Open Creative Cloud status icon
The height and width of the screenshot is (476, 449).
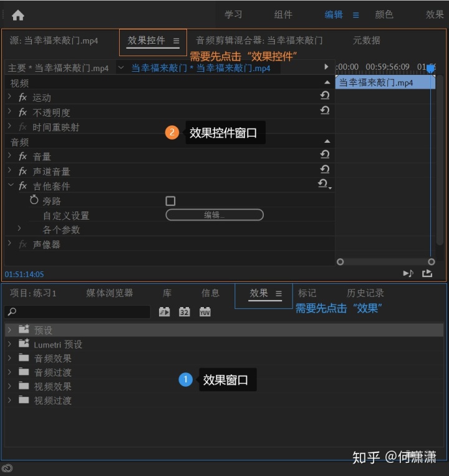coord(7,469)
